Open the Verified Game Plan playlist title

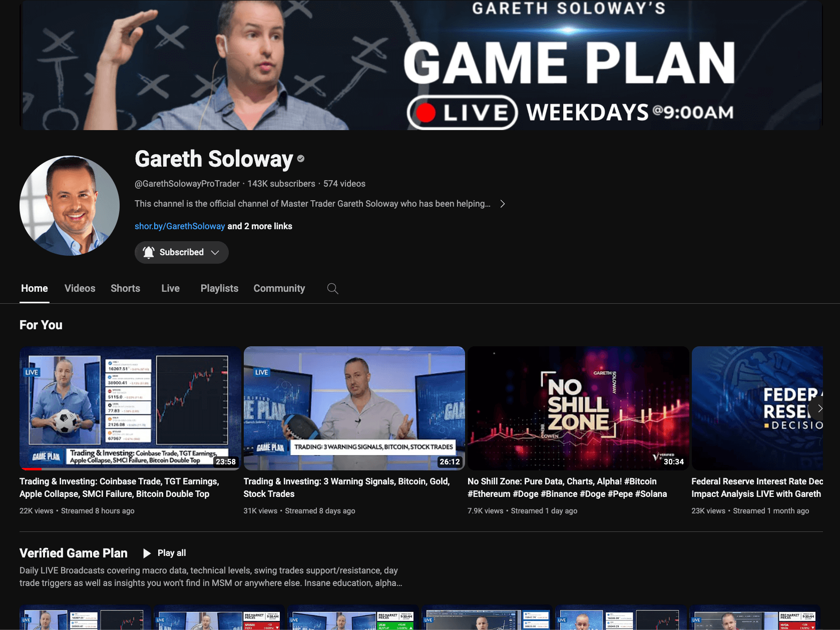74,553
